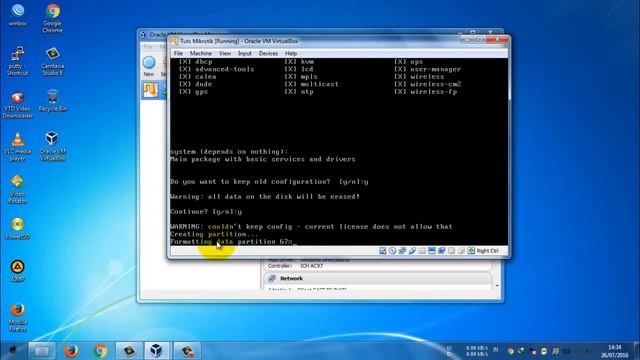Open the Machine menu

pos(200,53)
